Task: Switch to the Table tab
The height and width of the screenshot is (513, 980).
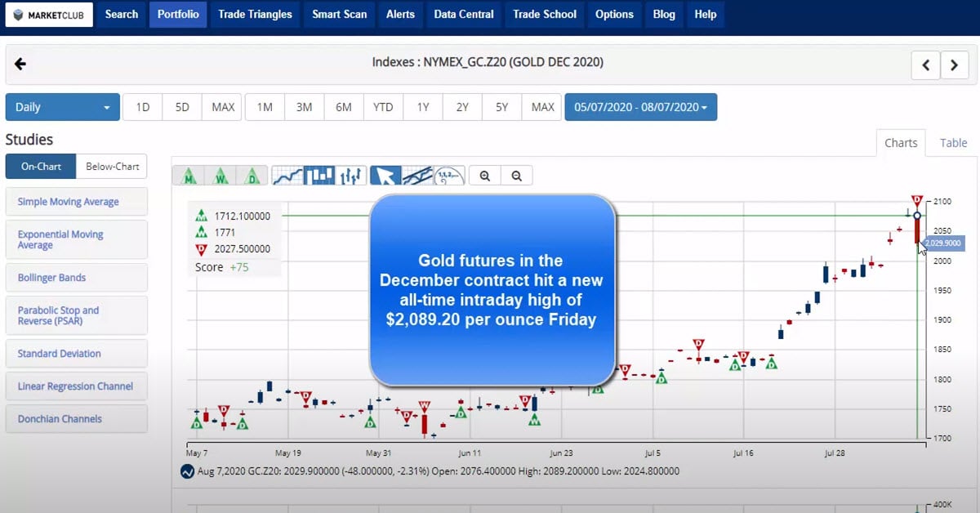Action: pyautogui.click(x=953, y=143)
